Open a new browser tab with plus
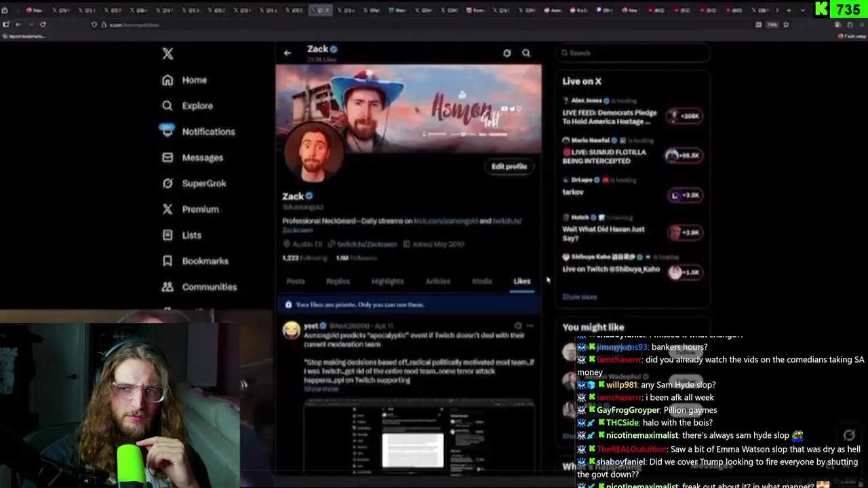 [x=789, y=10]
